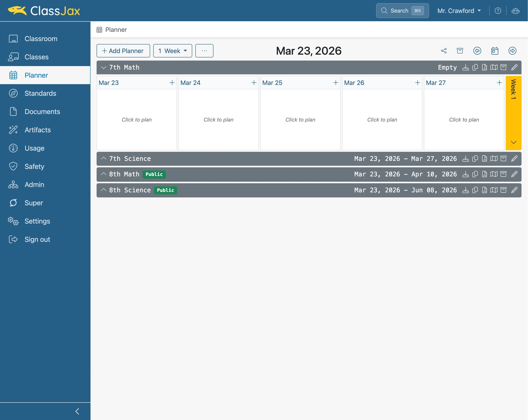Open the three-dots more options button

tap(204, 51)
